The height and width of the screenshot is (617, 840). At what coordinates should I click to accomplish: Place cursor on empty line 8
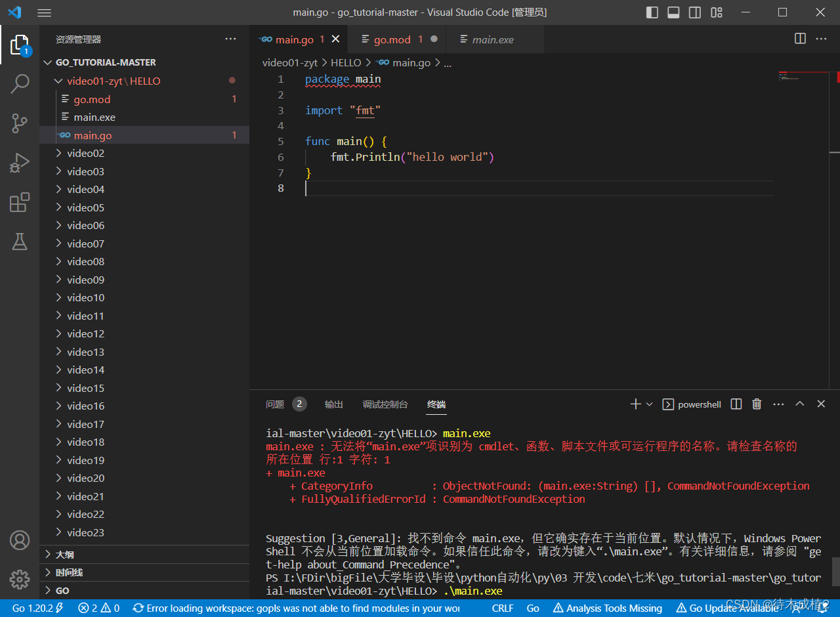[x=538, y=188]
